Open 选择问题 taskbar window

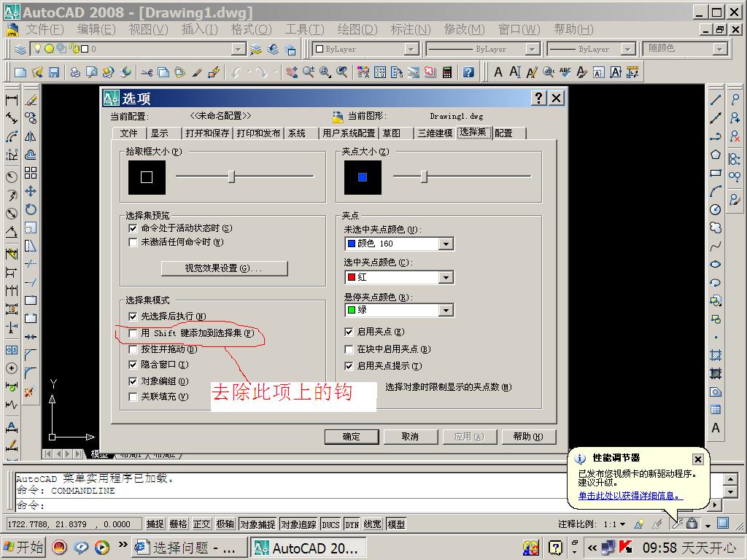[x=187, y=548]
